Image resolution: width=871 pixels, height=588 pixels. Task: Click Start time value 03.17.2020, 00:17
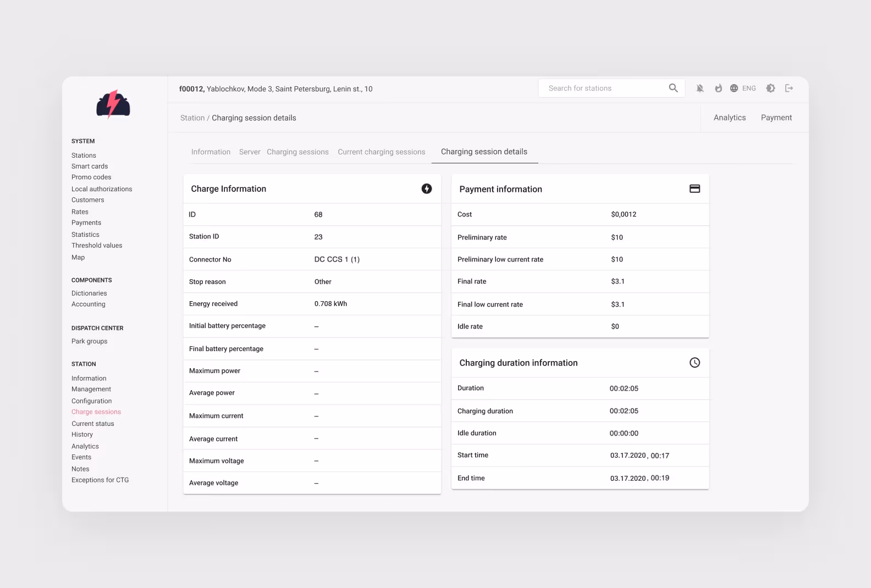(640, 456)
